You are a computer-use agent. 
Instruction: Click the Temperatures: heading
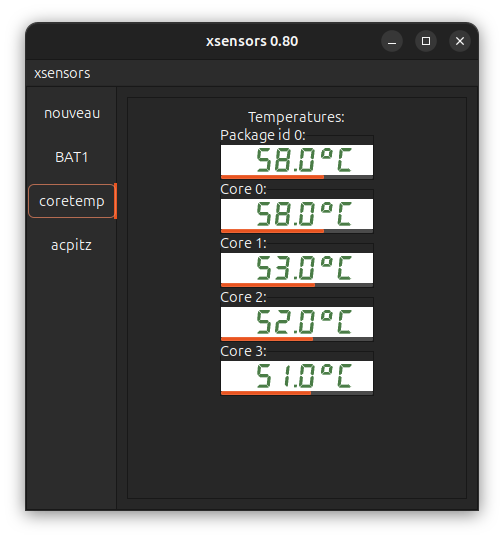pos(296,117)
